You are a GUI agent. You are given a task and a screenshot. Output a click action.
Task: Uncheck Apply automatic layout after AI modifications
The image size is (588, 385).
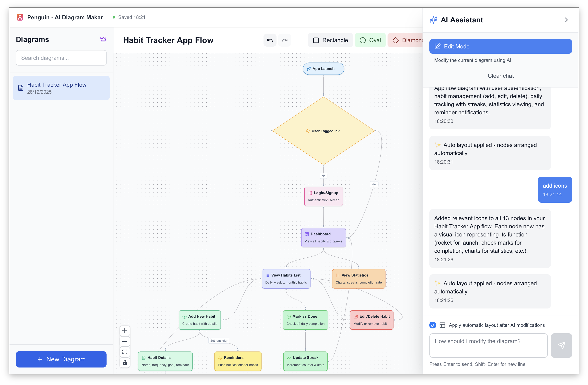tap(433, 325)
